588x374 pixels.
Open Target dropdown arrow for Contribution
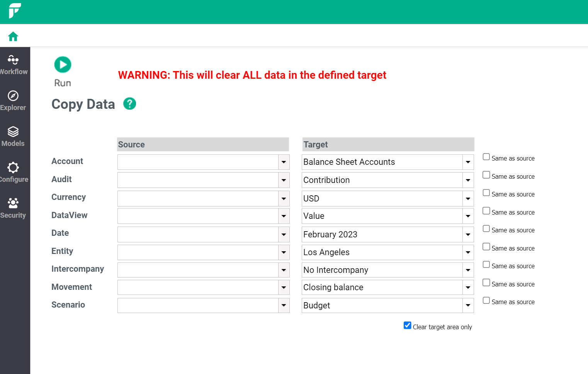[468, 180]
